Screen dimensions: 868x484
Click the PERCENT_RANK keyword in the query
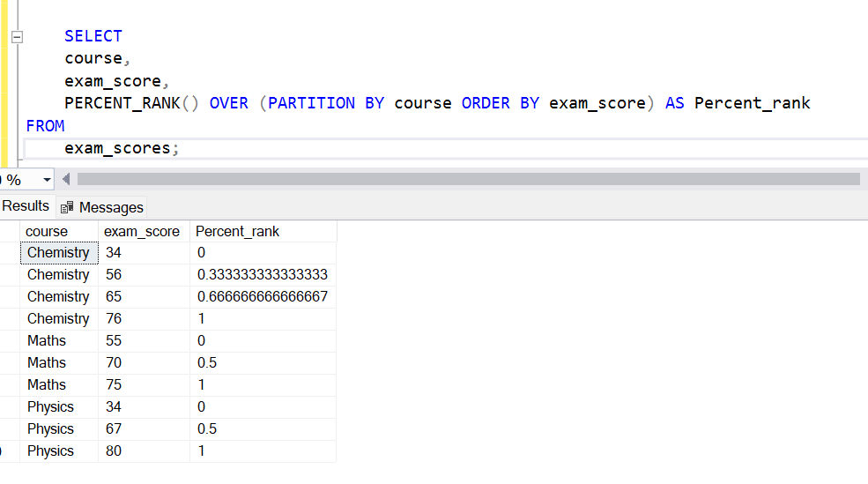tap(122, 103)
